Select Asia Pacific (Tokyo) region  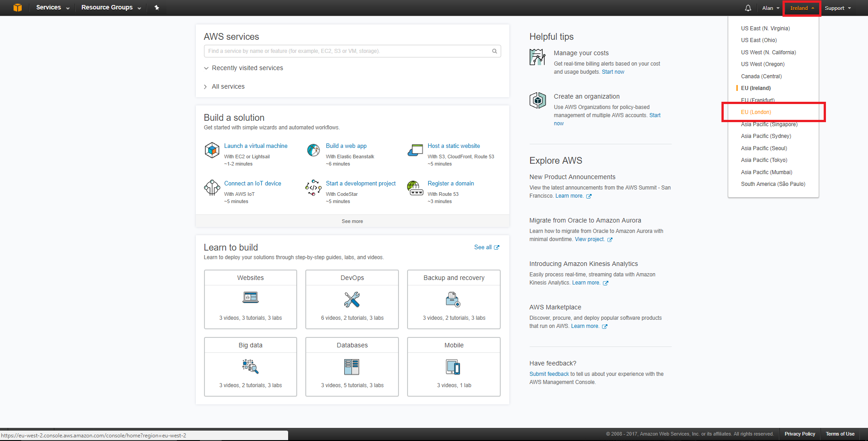click(x=764, y=160)
